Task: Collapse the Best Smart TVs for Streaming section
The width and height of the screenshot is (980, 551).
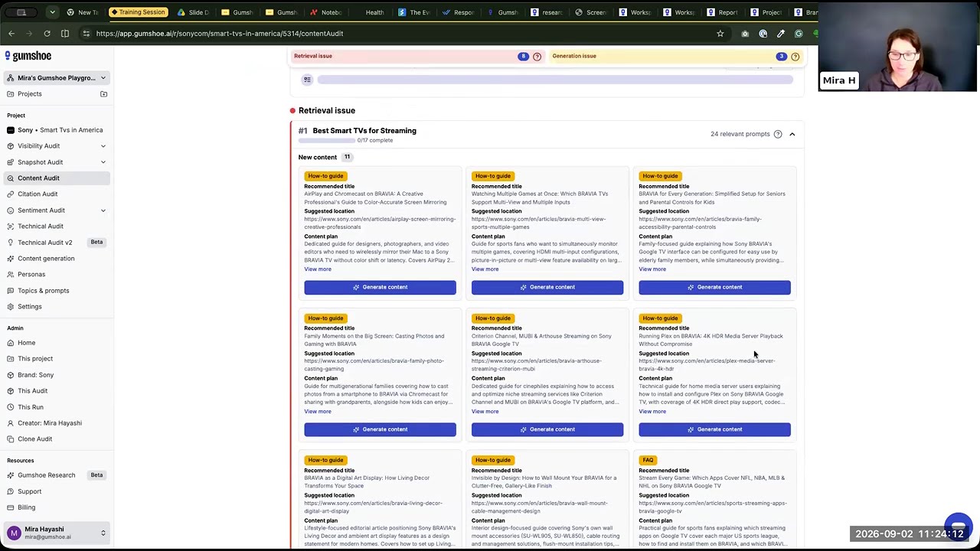Action: pyautogui.click(x=792, y=134)
